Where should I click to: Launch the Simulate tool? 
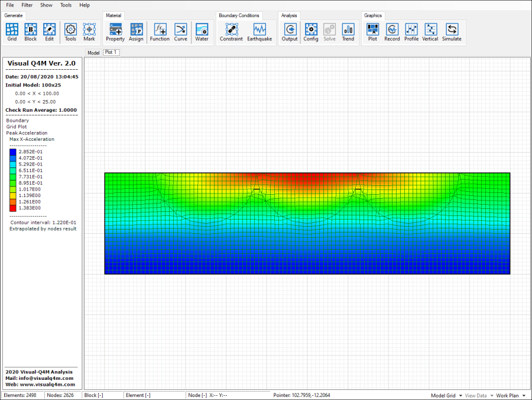pyautogui.click(x=452, y=33)
